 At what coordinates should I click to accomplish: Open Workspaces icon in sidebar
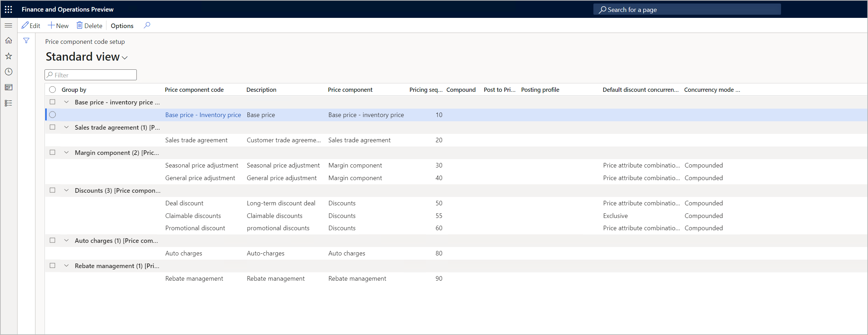[x=8, y=87]
